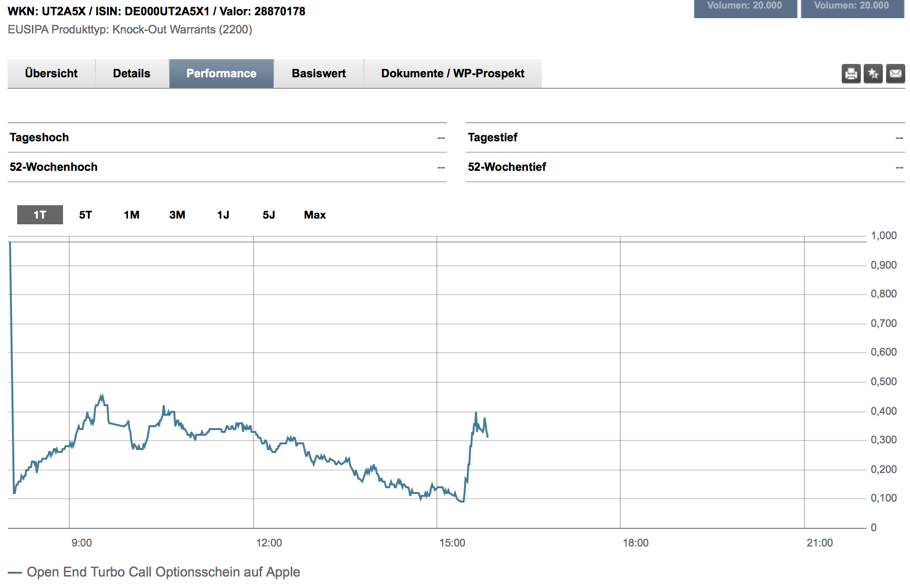Viewport: 910px width, 588px height.
Task: Select the 1T chart time range
Action: (x=40, y=215)
